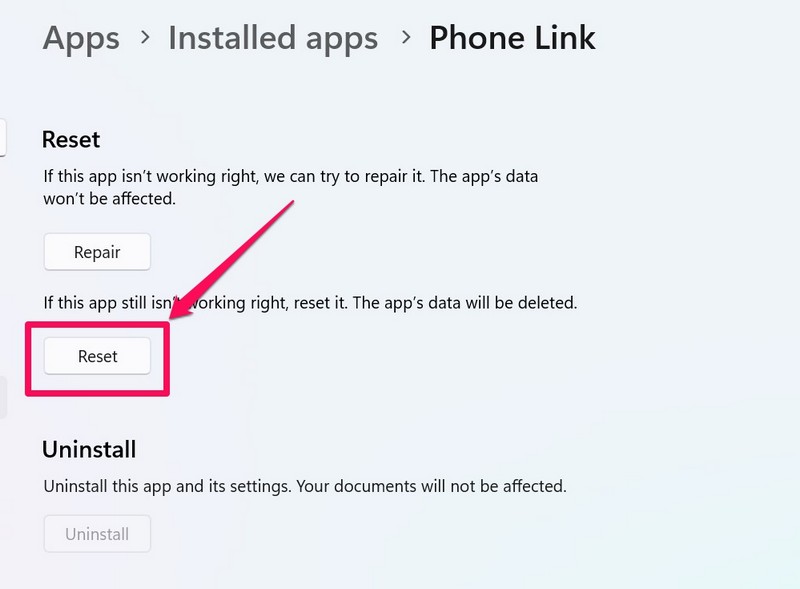Click the text "Your documents will not be affected."
The image size is (800, 589).
click(432, 486)
